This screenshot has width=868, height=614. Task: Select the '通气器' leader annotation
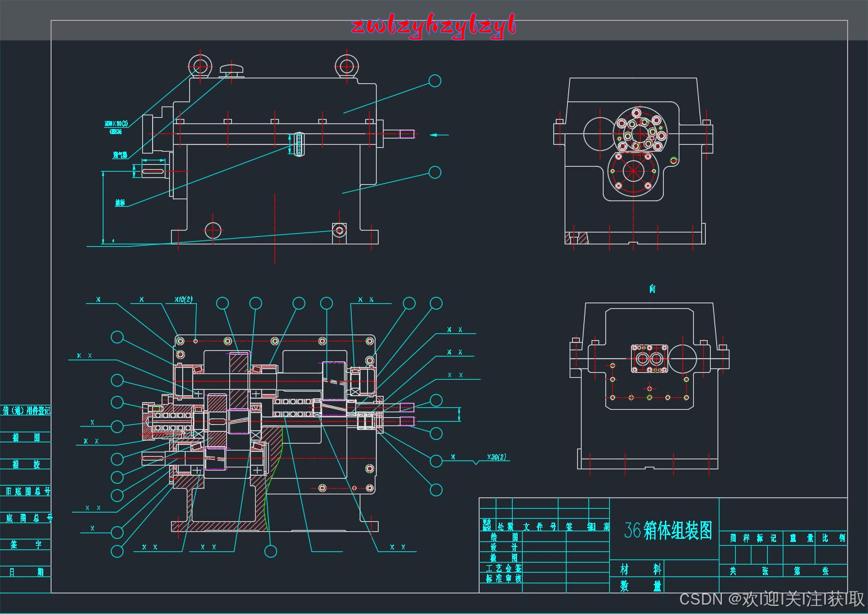click(120, 155)
